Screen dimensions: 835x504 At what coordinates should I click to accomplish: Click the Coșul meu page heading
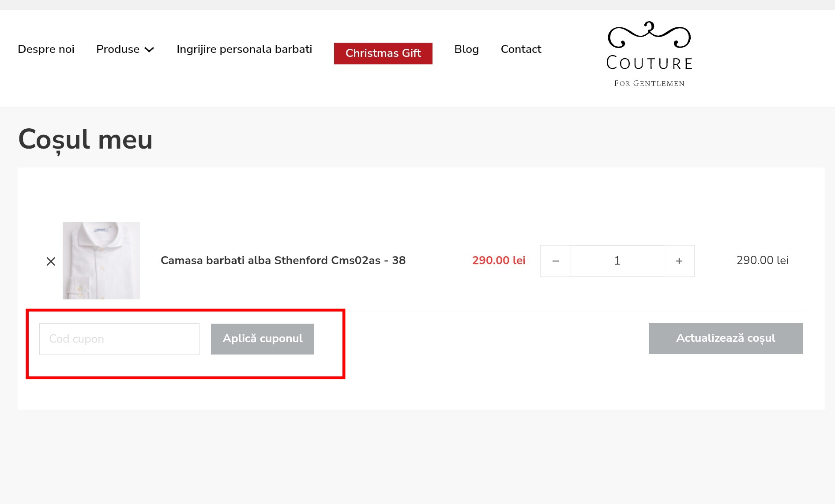(x=86, y=140)
